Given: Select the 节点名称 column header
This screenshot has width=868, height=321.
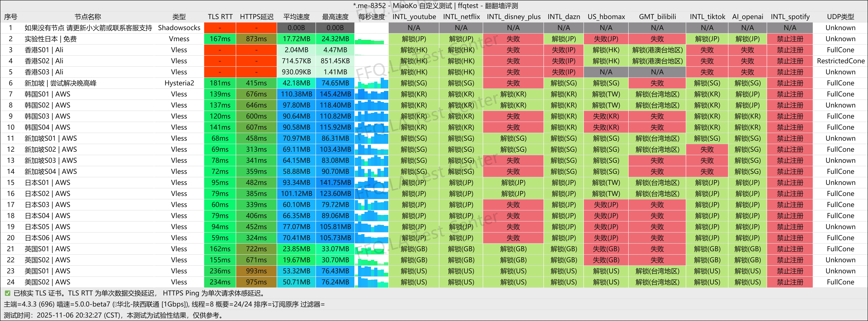Looking at the screenshot, I should click(88, 17).
